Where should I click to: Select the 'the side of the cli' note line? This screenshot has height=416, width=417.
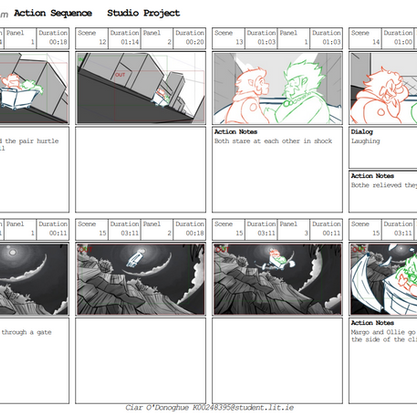pos(384,340)
